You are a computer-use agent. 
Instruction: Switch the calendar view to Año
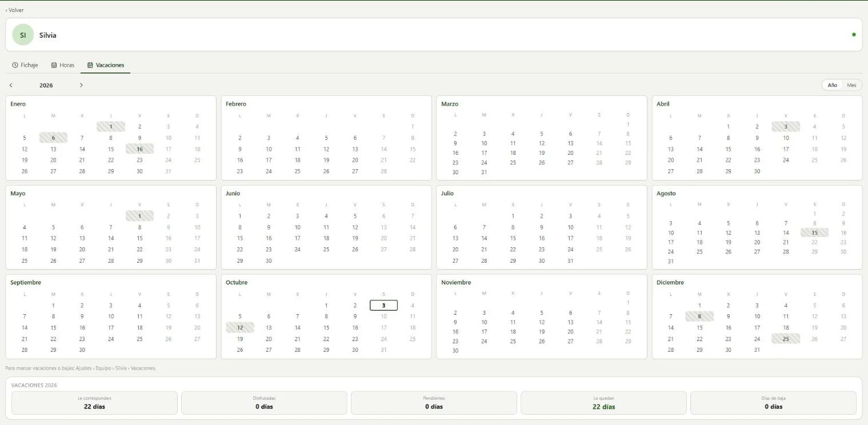click(x=832, y=85)
